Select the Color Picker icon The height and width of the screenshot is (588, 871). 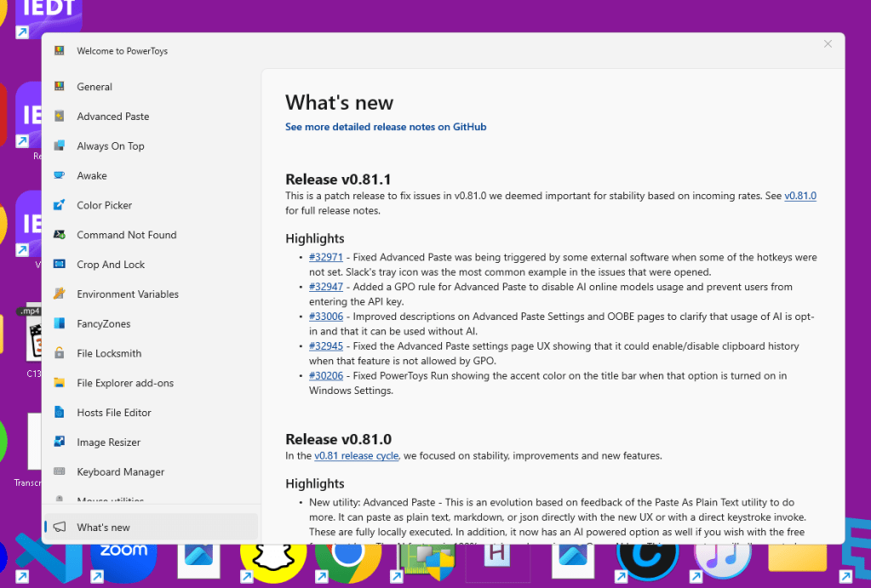coord(60,205)
